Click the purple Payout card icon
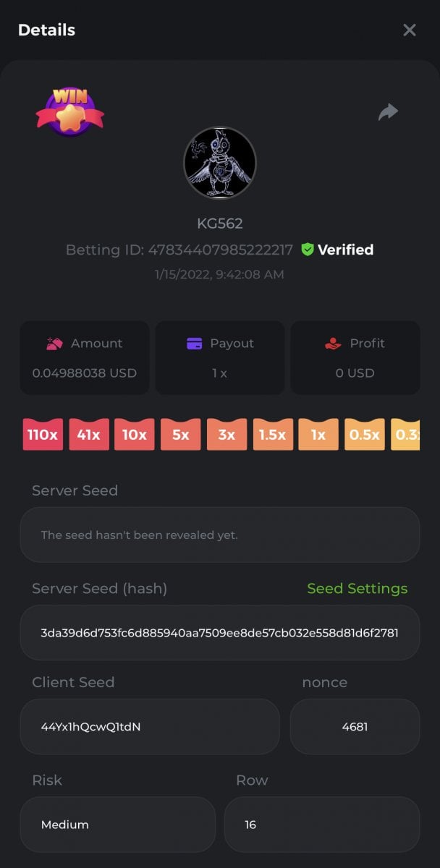 coord(194,344)
